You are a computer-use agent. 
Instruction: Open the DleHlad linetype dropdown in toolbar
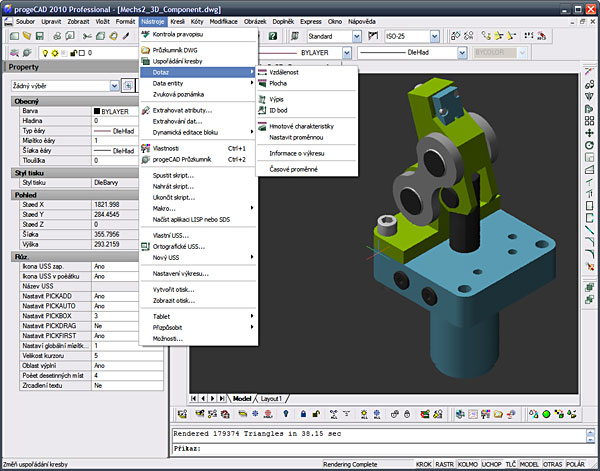[462, 53]
